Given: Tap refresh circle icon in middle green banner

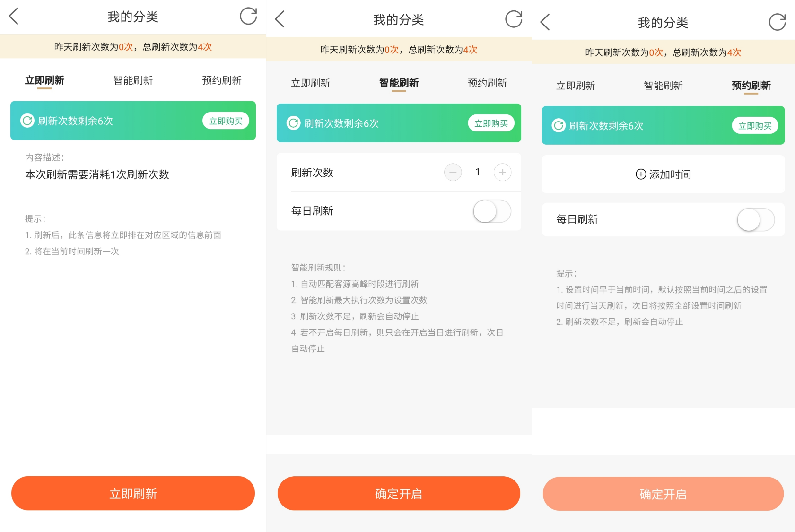Looking at the screenshot, I should pyautogui.click(x=294, y=123).
